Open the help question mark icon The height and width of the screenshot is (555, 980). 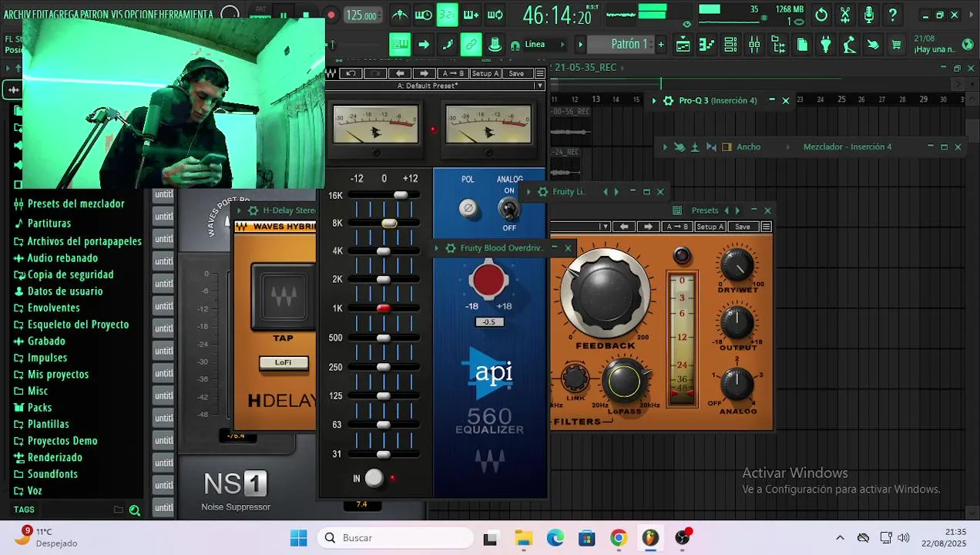click(892, 15)
